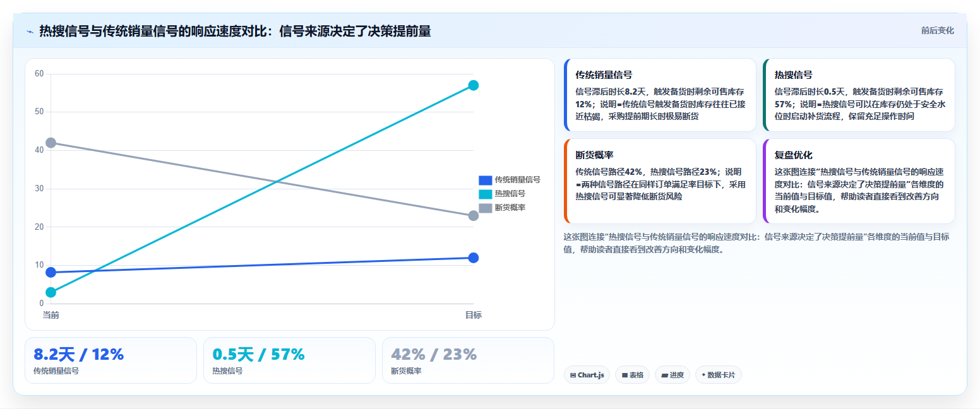Viewport: 980px width, 409px height.
Task: Toggle 断货概率 legend color box
Action: (x=485, y=208)
